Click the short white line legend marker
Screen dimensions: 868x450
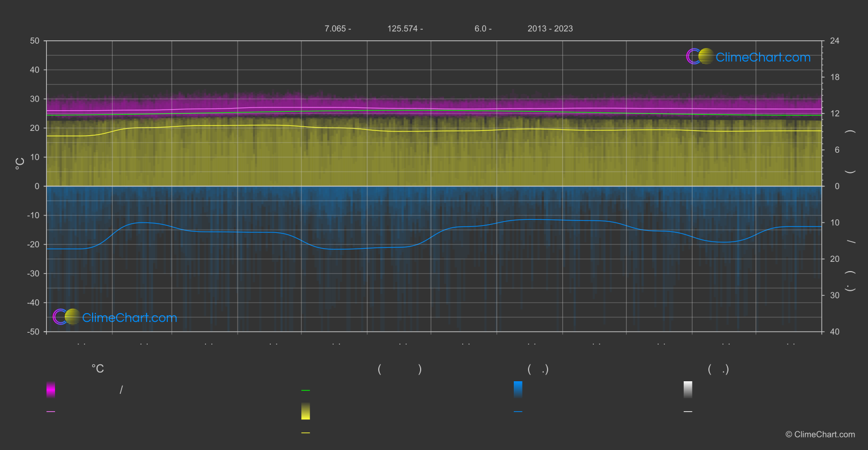688,412
